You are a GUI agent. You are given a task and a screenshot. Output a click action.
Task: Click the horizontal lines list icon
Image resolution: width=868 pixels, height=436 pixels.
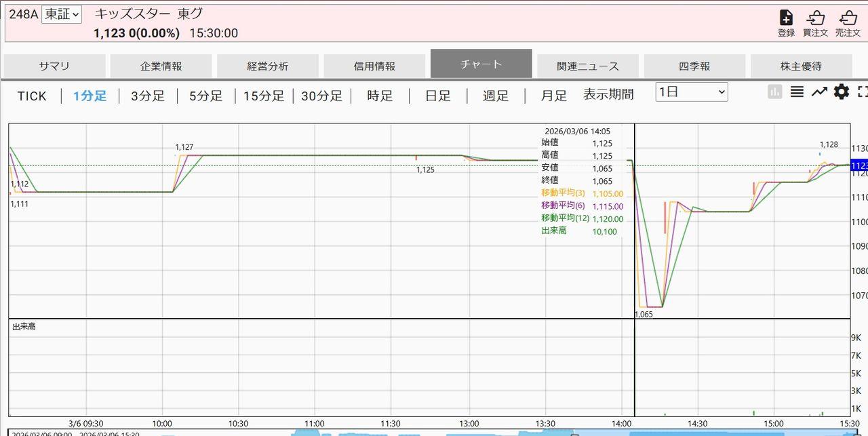(x=797, y=92)
